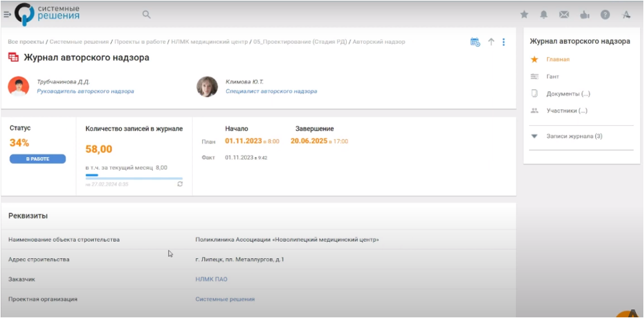Image resolution: width=644 pixels, height=318 pixels.
Task: Click the Поликлиника Ассоциации object name
Action: pyautogui.click(x=287, y=239)
